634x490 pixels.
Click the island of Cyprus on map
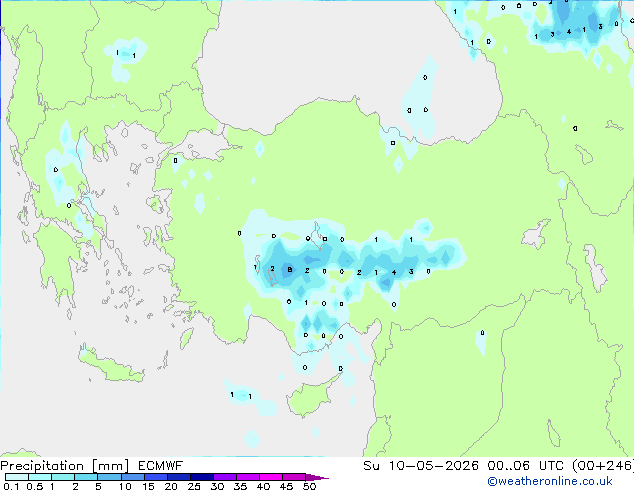(309, 397)
